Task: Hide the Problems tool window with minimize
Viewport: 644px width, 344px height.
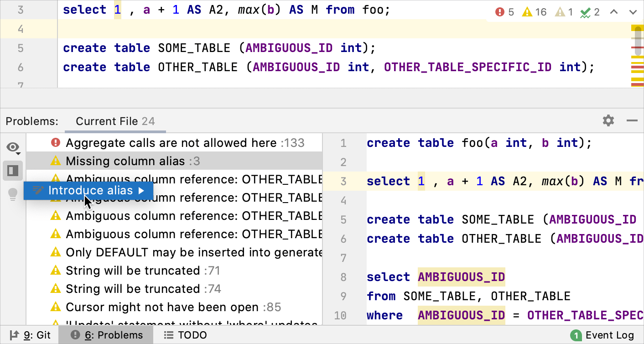Action: 632,121
